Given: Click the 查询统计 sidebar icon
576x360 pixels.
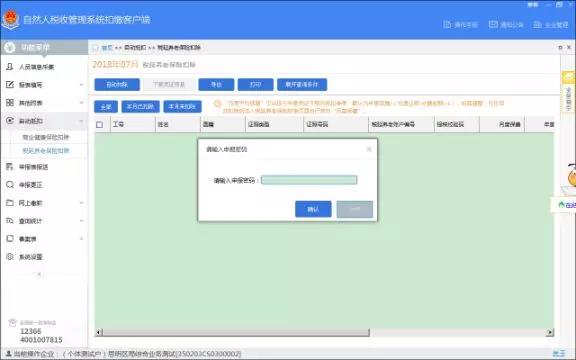Looking at the screenshot, I should pyautogui.click(x=10, y=220).
